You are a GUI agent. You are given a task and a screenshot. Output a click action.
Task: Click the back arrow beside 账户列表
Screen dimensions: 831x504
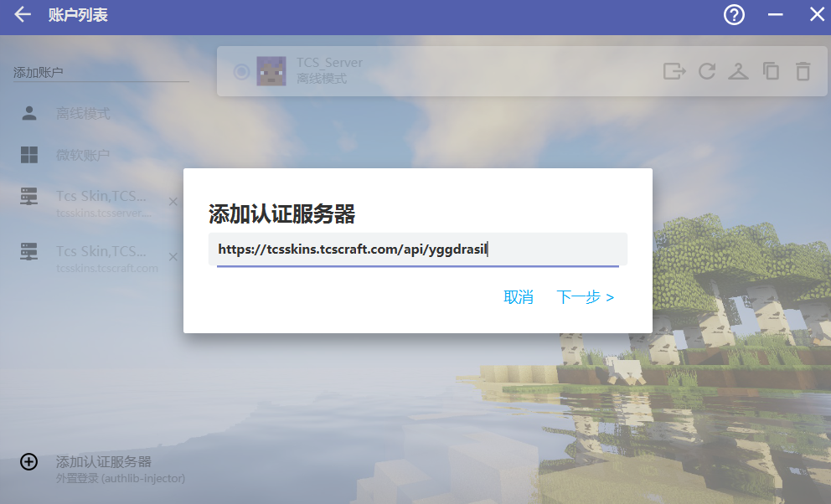tap(23, 15)
